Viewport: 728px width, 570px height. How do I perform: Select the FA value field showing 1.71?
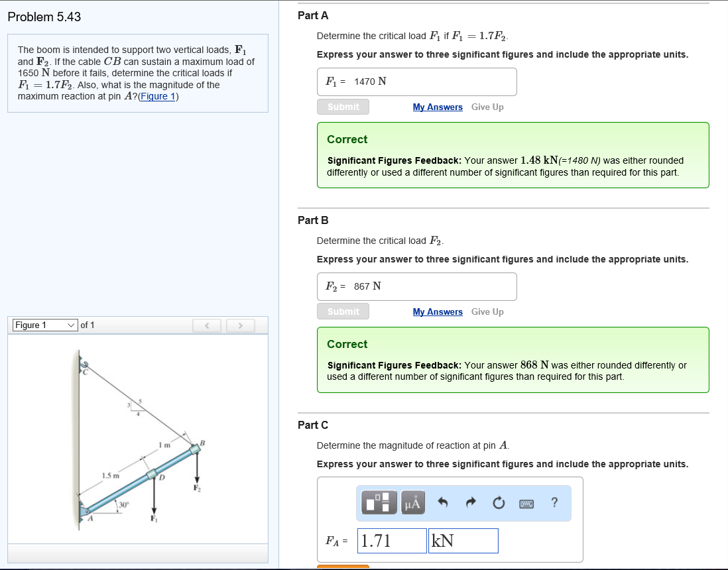[391, 540]
